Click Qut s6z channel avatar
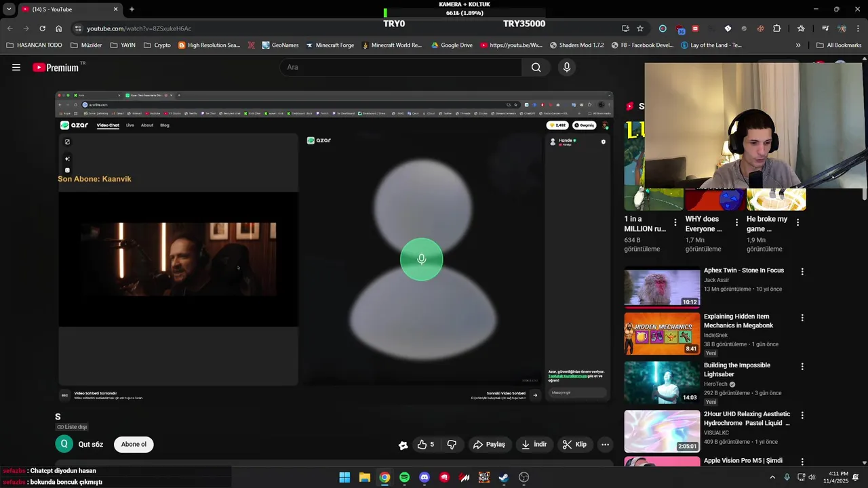Viewport: 868px width, 488px height. click(64, 444)
